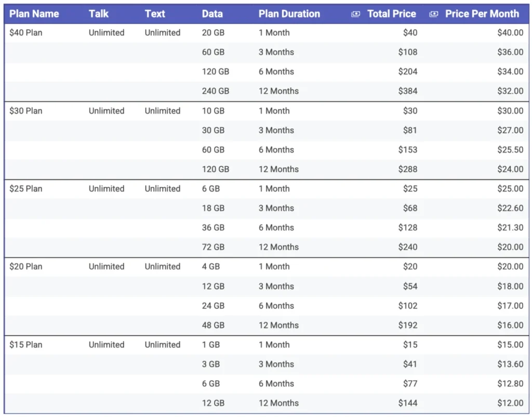Select the Talk column header
The height and width of the screenshot is (417, 532).
(98, 14)
